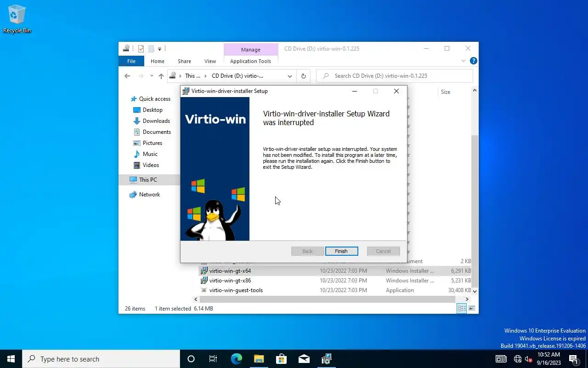Viewport: 588px width, 368px height.
Task: Switch to details view layout
Action: (x=462, y=309)
